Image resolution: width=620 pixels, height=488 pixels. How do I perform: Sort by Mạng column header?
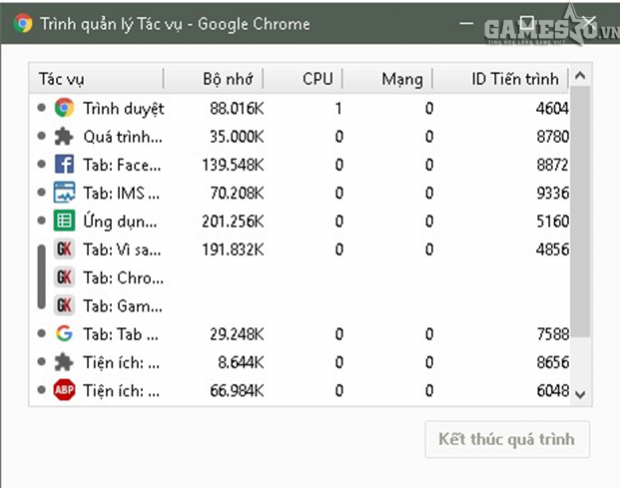pyautogui.click(x=402, y=79)
